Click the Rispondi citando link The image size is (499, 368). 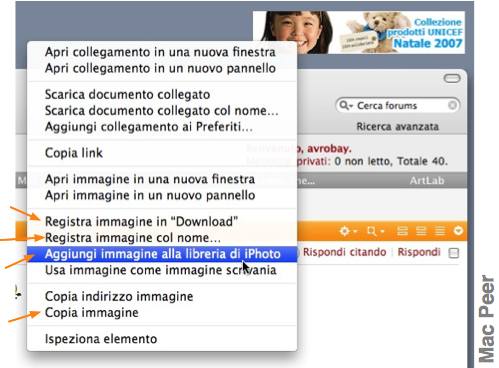pyautogui.click(x=344, y=252)
